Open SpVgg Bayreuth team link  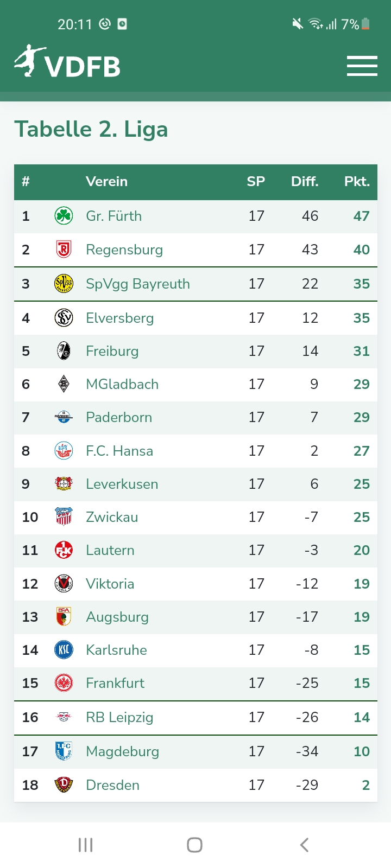(x=138, y=284)
